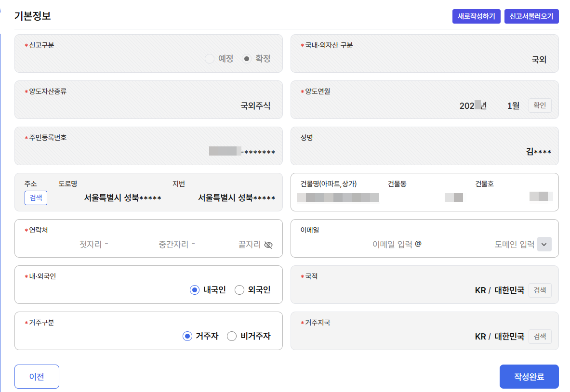Image resolution: width=570 pixels, height=392 pixels.
Task: Choose 비거주자 residency option
Action: (x=232, y=336)
